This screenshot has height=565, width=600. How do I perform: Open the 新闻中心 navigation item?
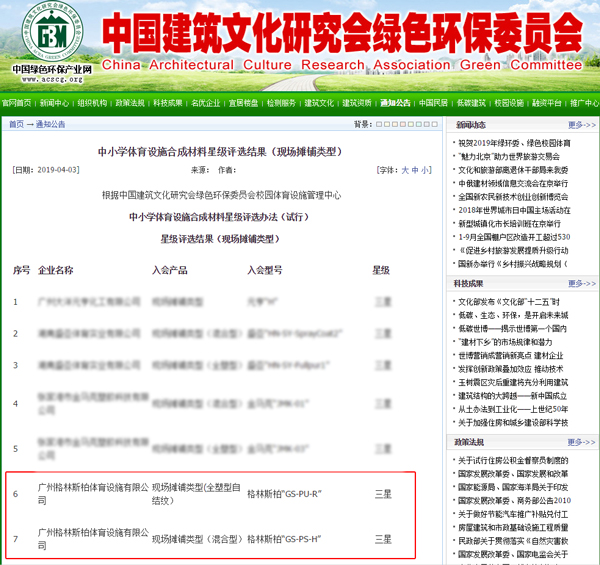(x=54, y=103)
